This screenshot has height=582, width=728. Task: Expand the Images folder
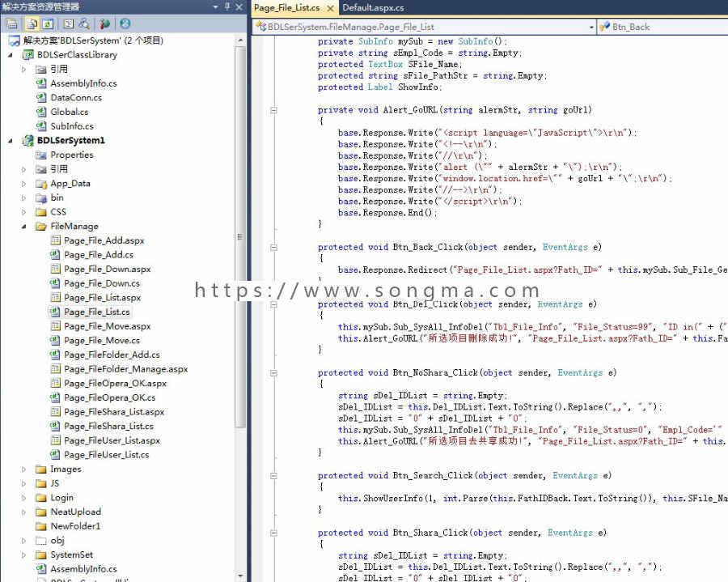pyautogui.click(x=23, y=469)
